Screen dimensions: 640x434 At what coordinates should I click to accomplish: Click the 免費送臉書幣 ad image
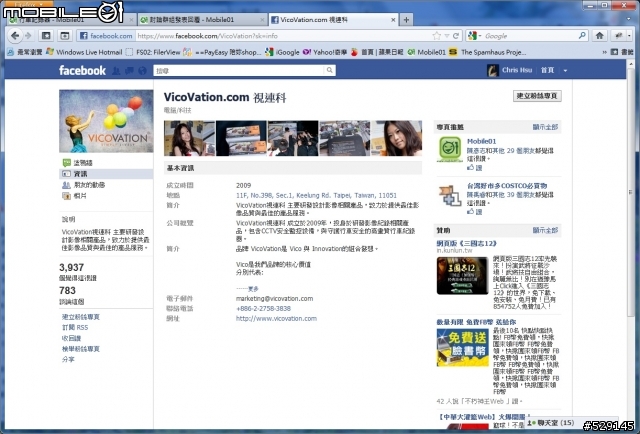[462, 347]
